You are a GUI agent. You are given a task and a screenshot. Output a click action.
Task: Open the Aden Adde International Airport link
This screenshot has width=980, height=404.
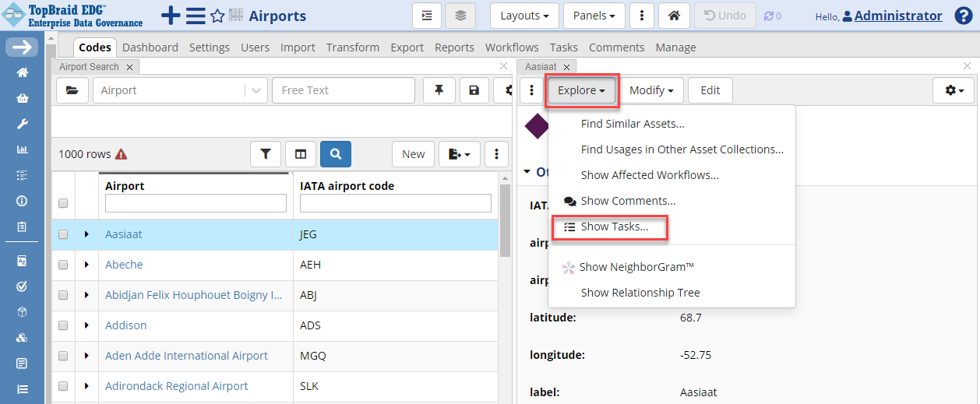tap(186, 356)
